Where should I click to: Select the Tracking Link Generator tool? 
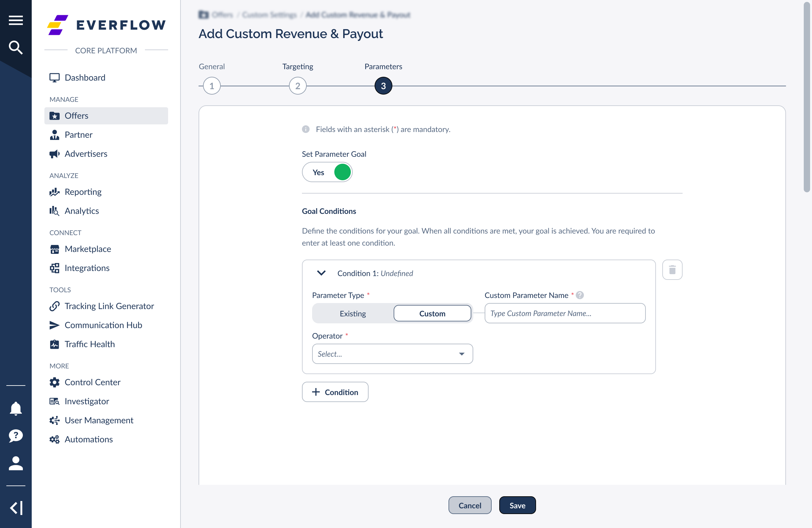click(x=109, y=306)
